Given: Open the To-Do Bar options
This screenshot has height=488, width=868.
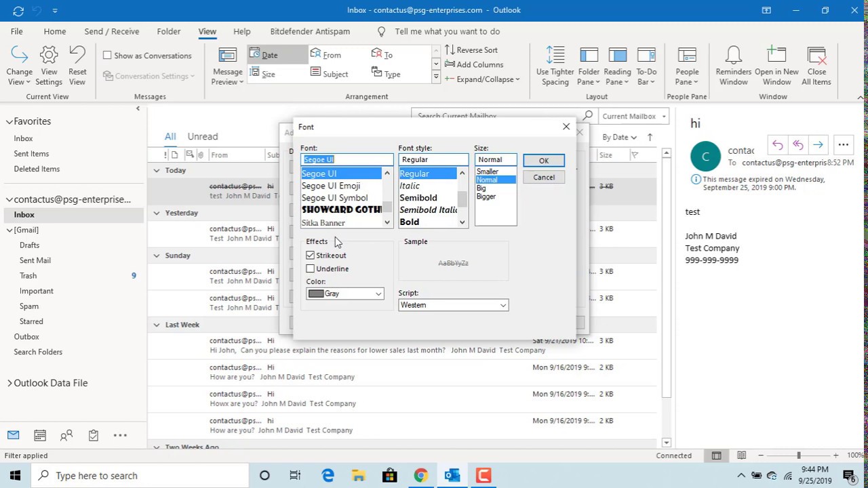Looking at the screenshot, I should tap(646, 66).
